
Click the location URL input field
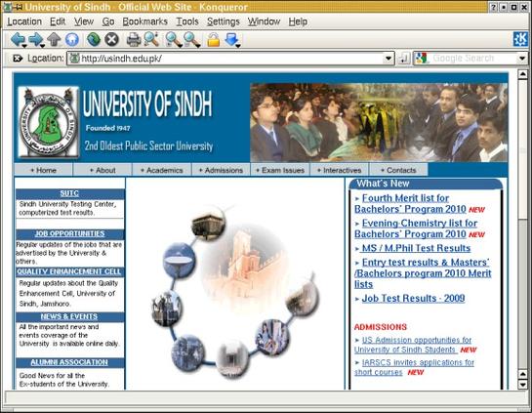231,59
